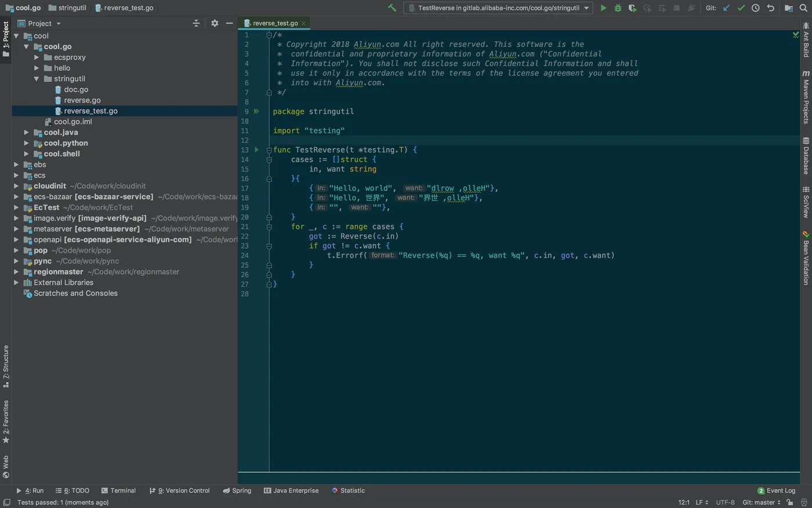Open reverse.go in the project tree

pos(82,100)
